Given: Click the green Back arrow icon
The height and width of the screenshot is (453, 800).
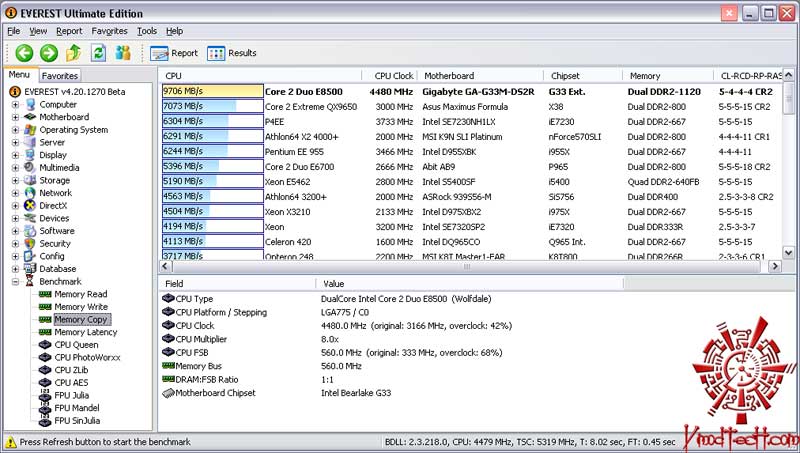Looking at the screenshot, I should pyautogui.click(x=24, y=53).
